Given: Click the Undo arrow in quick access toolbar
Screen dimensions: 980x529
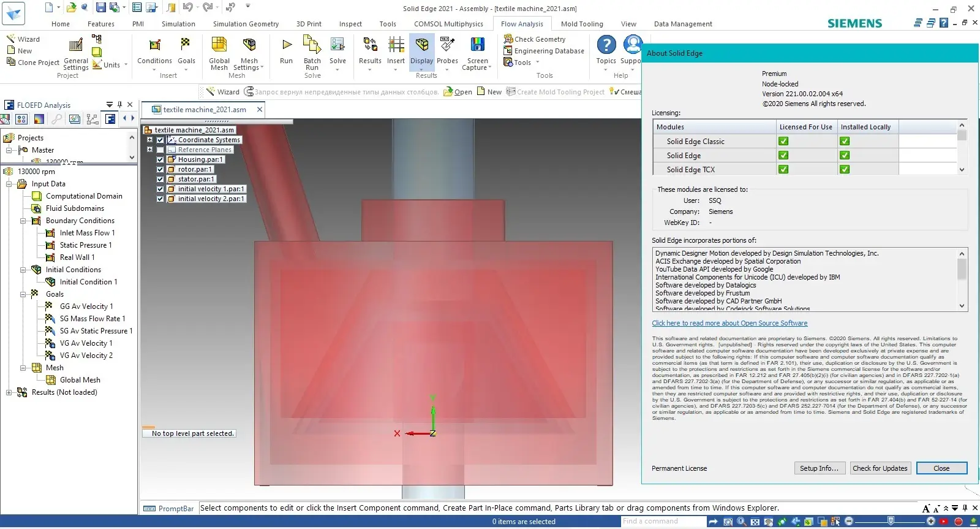Looking at the screenshot, I should tap(187, 7).
